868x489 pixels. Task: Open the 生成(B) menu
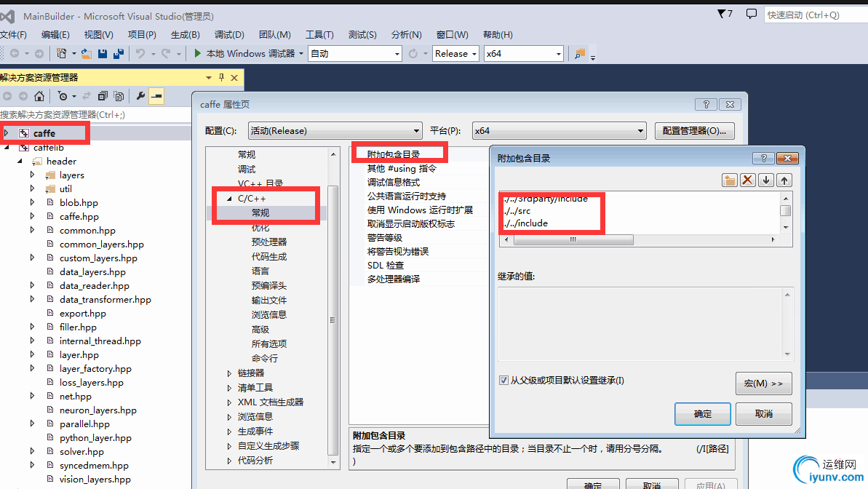click(x=185, y=34)
